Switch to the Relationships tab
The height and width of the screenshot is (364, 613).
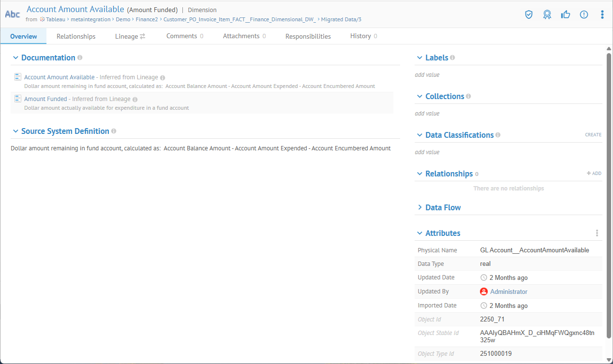(76, 36)
